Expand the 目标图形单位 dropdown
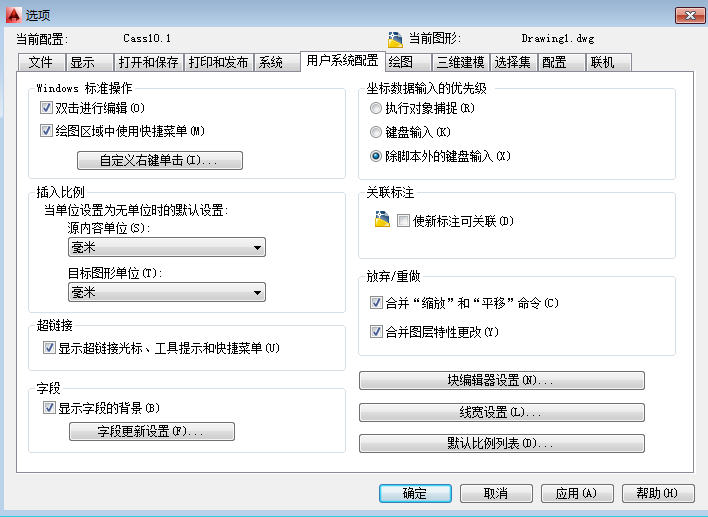708x517 pixels. (x=167, y=292)
